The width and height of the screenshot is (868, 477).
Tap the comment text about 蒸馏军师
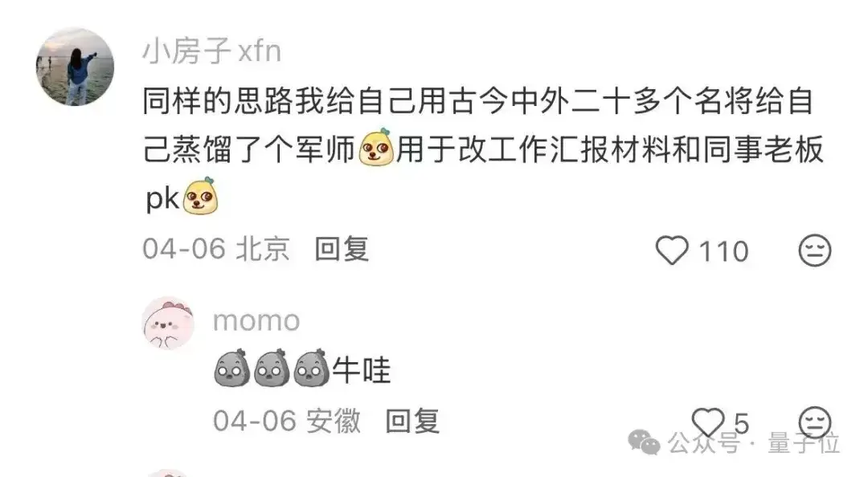[x=483, y=149]
